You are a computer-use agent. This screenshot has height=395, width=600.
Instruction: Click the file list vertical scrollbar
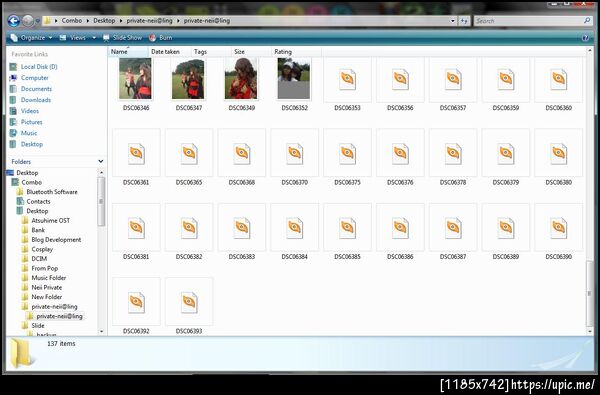pyautogui.click(x=589, y=294)
